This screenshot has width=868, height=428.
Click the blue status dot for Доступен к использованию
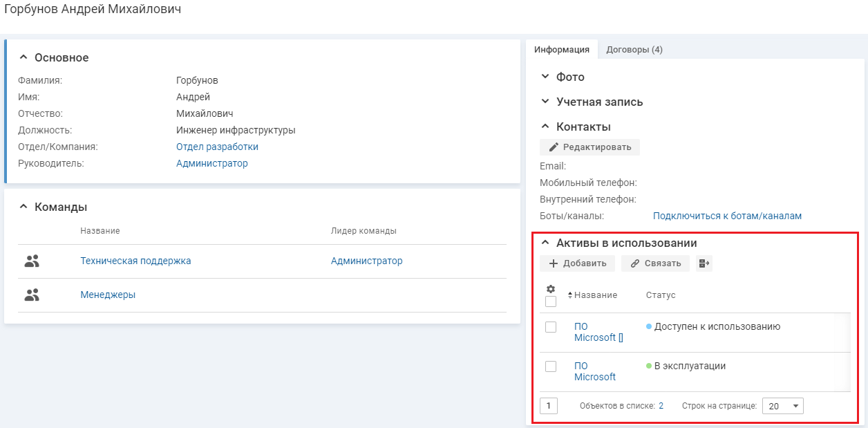click(649, 326)
